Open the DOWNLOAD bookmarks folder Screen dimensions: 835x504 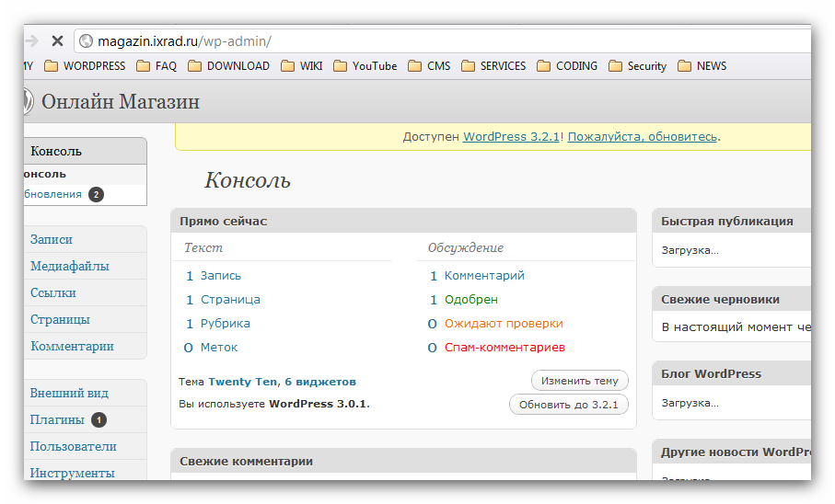tap(229, 66)
